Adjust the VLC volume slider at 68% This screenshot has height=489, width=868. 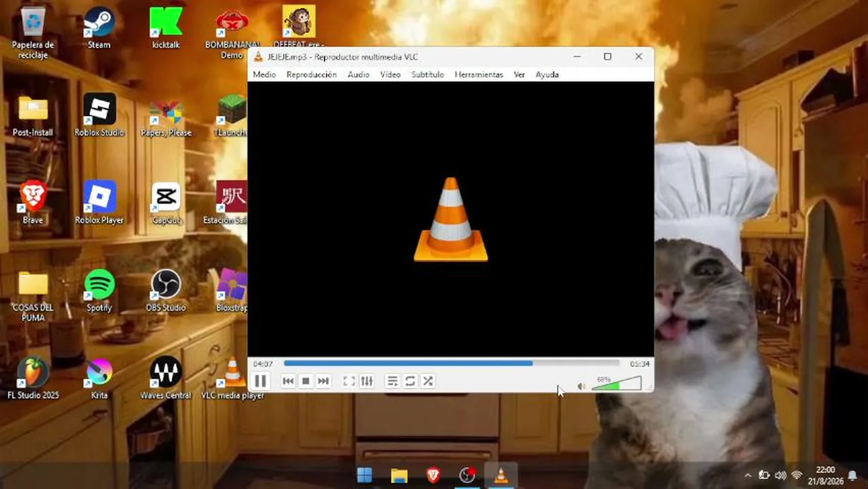(x=617, y=384)
